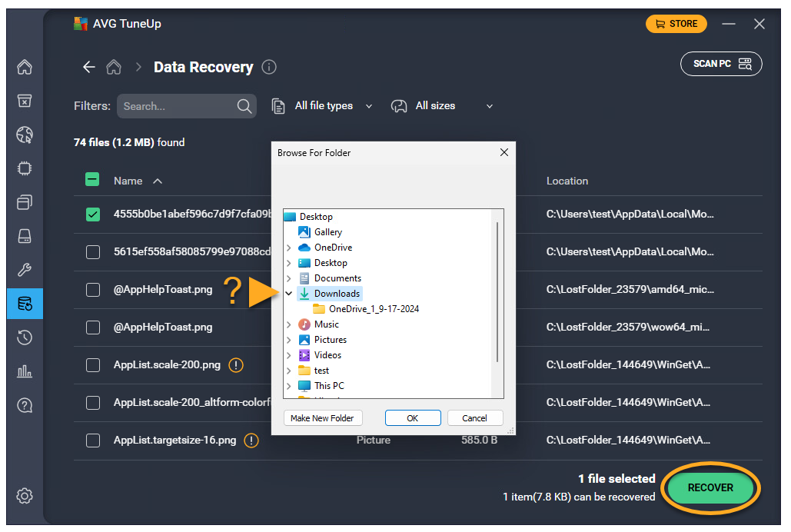Screen dimensions: 791x532
Task: Uncheck the first checked file checkbox
Action: pyautogui.click(x=93, y=214)
